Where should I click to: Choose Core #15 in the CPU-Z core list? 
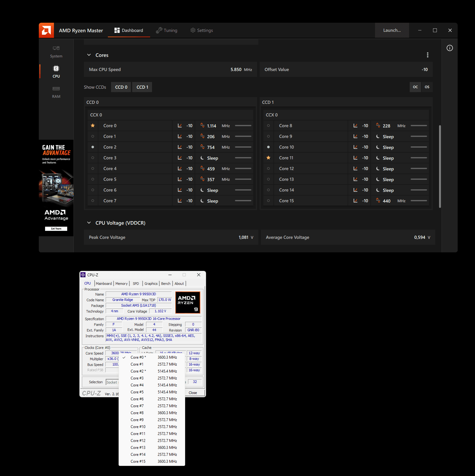152,461
